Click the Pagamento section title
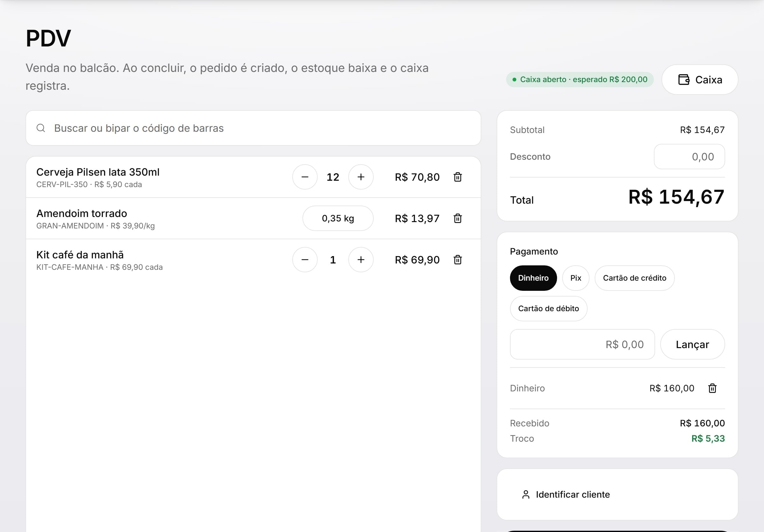Image resolution: width=764 pixels, height=532 pixels. point(534,251)
